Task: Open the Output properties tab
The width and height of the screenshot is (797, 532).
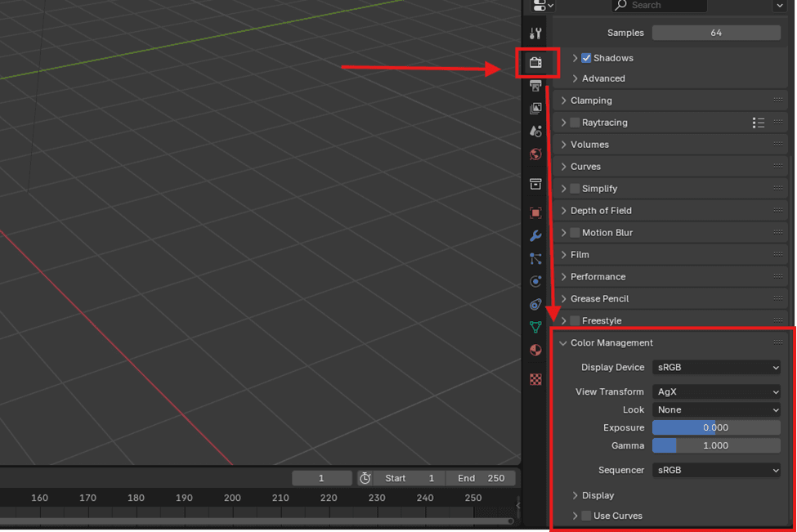Action: click(x=536, y=86)
